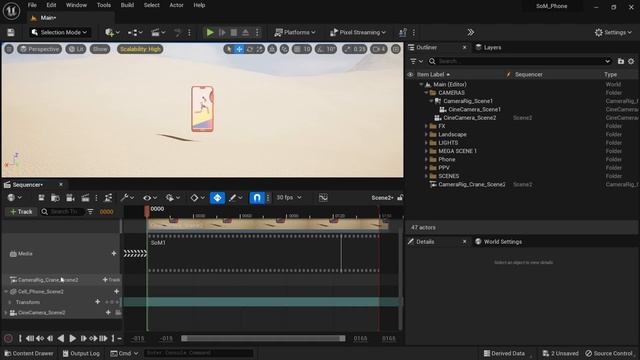
Task: Click the Perspective view mode button
Action: pyautogui.click(x=39, y=49)
